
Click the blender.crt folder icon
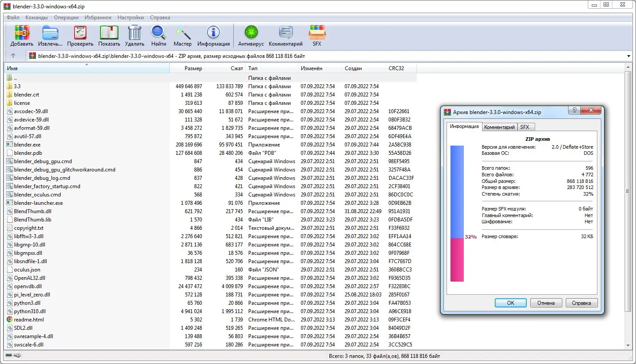click(10, 95)
